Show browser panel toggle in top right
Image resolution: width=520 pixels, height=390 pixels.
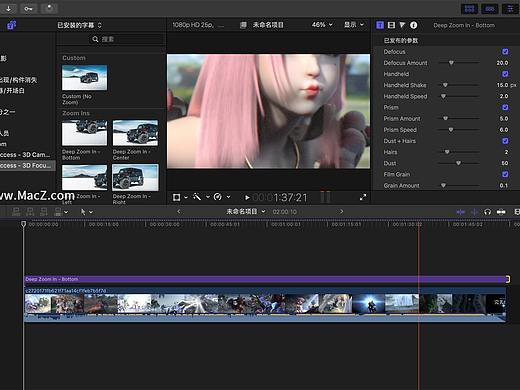(x=469, y=9)
